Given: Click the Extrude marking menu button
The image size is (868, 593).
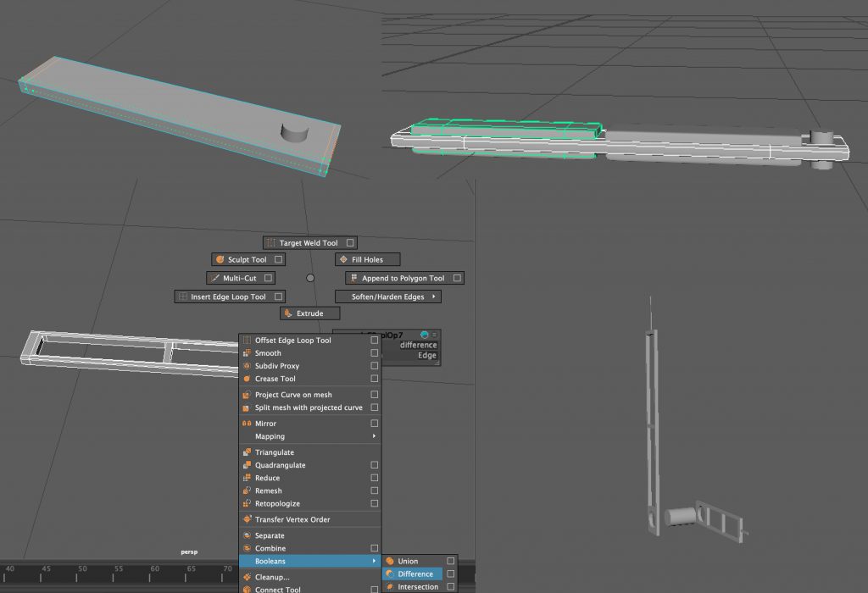Looking at the screenshot, I should coord(310,313).
